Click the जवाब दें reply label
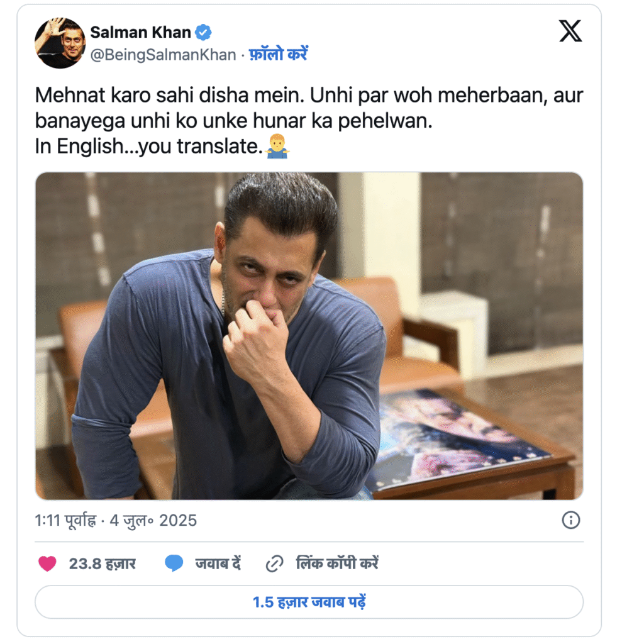 coord(218,563)
